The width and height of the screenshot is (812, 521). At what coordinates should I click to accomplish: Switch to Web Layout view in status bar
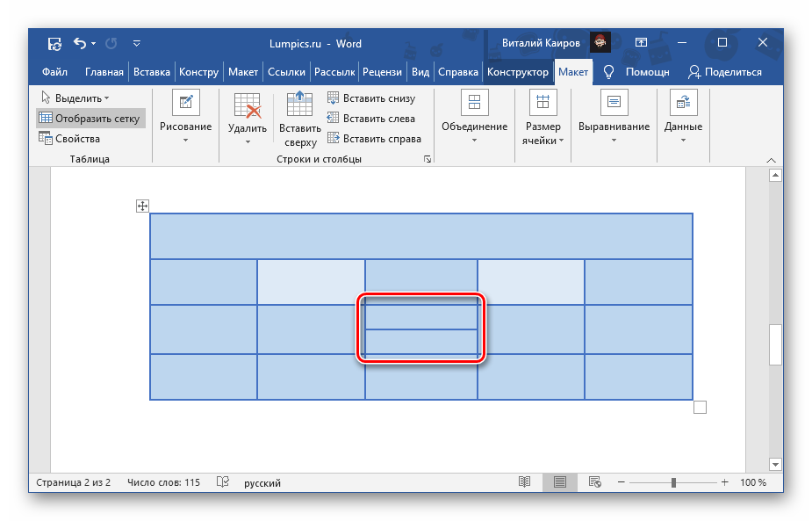(x=594, y=482)
